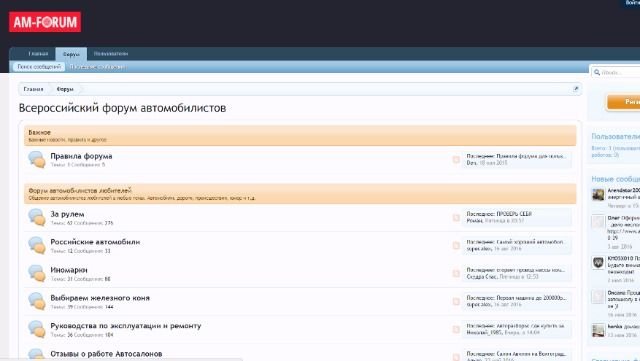Select the chat bubble icon beside Российские автомобили

tap(37, 245)
